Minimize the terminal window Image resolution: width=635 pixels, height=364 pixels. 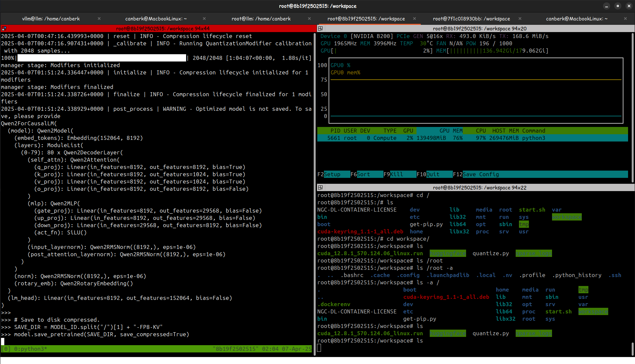point(607,6)
